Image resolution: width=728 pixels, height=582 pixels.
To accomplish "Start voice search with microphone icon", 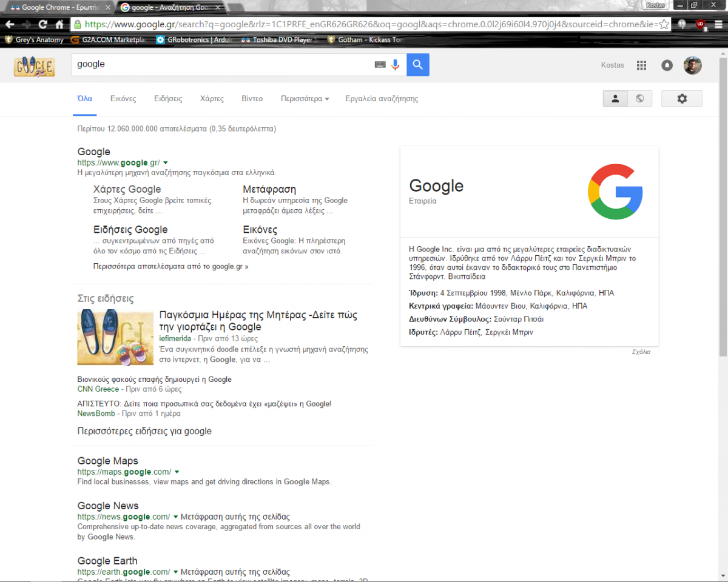I will [x=396, y=65].
